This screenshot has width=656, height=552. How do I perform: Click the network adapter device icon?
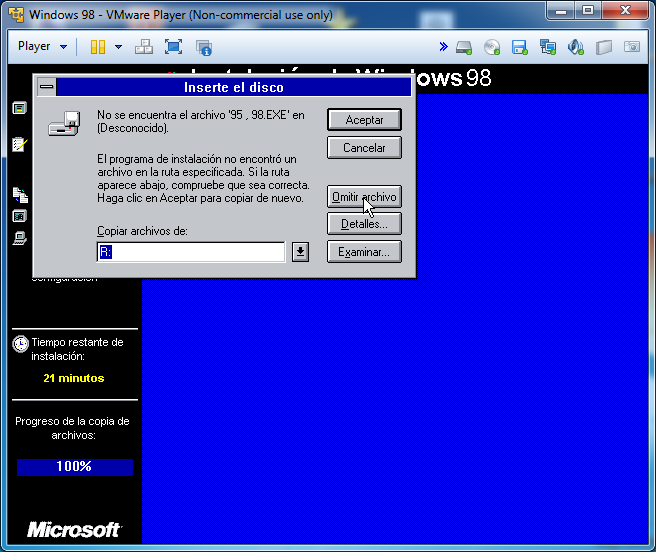click(x=547, y=47)
